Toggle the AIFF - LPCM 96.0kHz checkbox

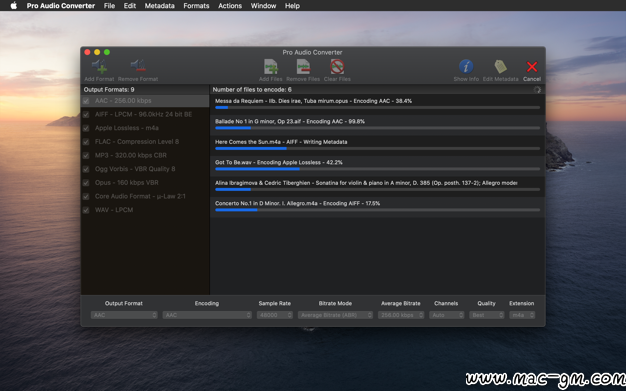point(86,115)
